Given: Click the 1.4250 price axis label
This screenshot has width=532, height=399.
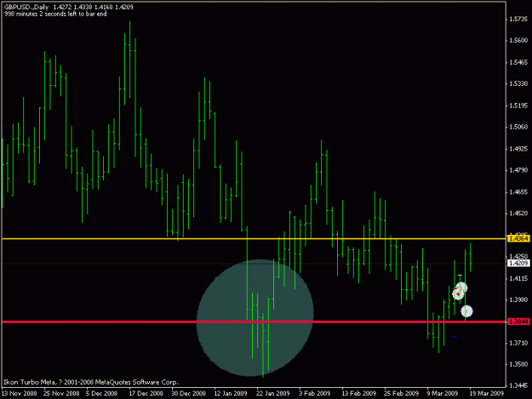Looking at the screenshot, I should point(518,256).
